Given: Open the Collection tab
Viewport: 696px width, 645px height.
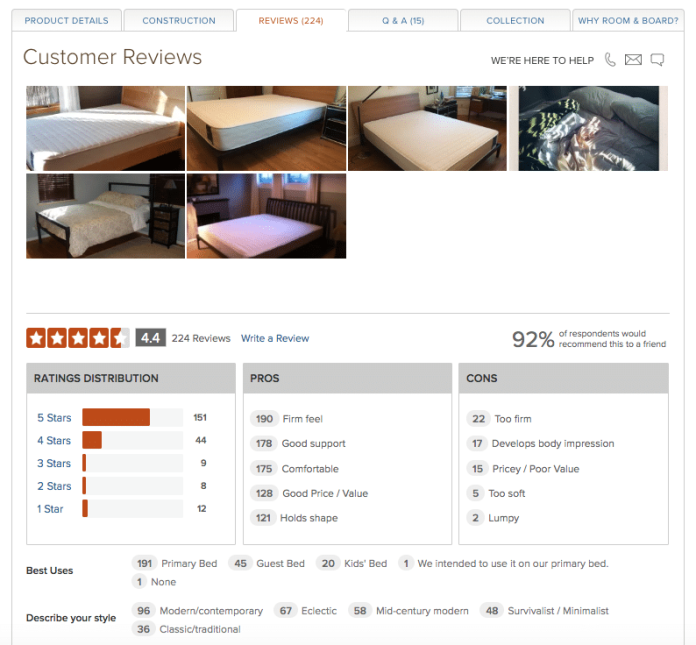Looking at the screenshot, I should [x=515, y=20].
